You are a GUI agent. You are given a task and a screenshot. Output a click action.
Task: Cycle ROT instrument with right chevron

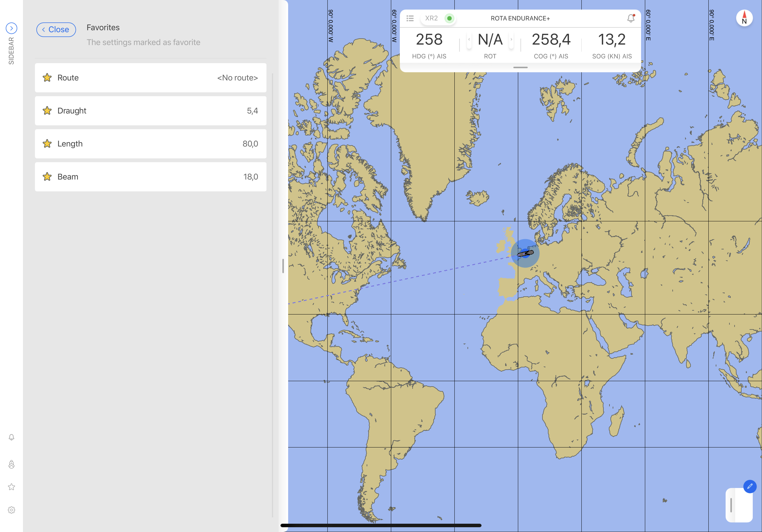511,40
